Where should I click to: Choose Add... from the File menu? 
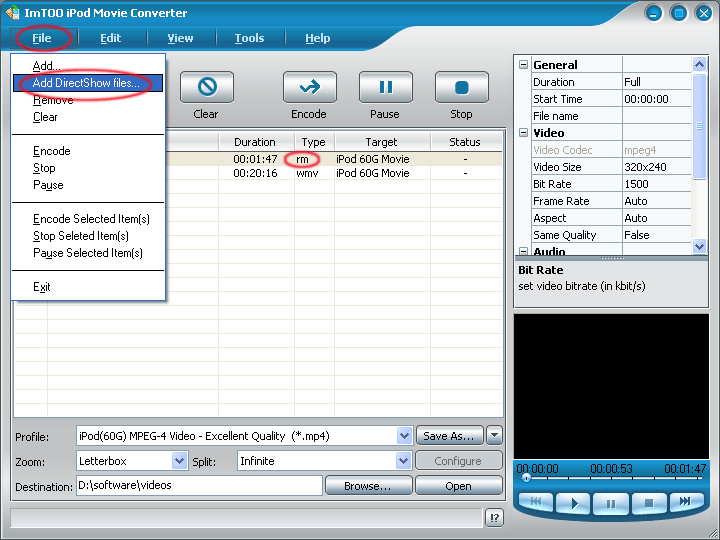[88, 66]
